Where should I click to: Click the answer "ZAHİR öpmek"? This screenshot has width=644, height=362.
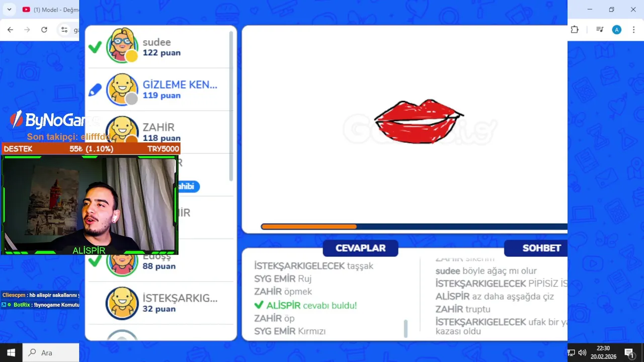283,292
